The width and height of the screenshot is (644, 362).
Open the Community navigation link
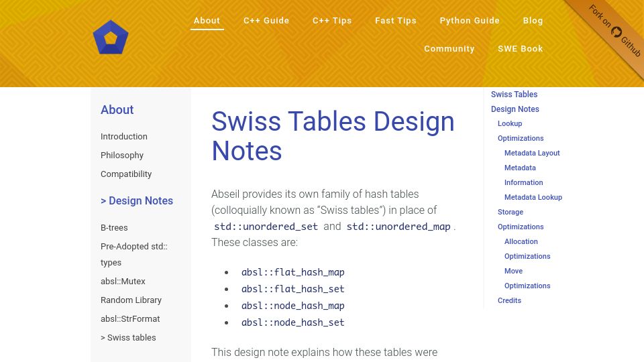[x=449, y=48]
